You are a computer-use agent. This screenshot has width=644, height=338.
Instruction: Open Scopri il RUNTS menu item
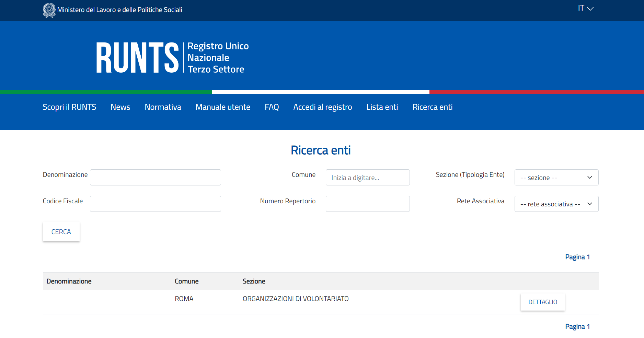(69, 107)
